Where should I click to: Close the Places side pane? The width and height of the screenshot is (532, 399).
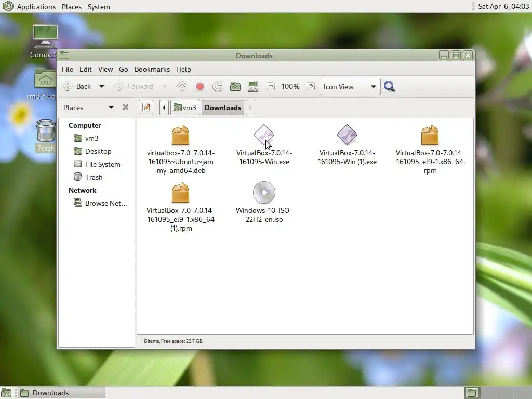click(x=126, y=107)
